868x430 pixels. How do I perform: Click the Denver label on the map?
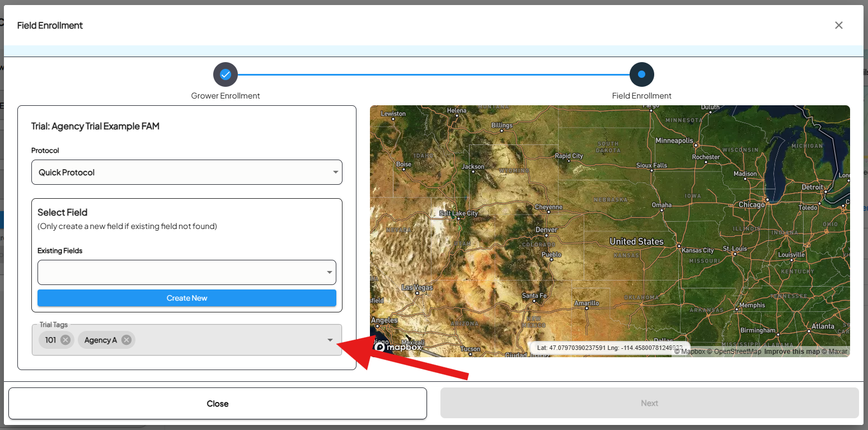546,230
